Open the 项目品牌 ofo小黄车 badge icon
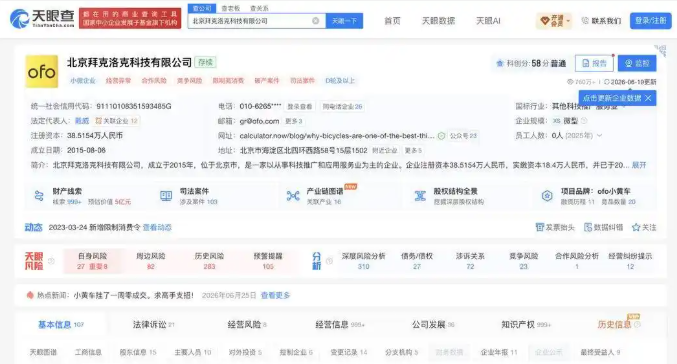The height and width of the screenshot is (364, 677). coord(547,196)
